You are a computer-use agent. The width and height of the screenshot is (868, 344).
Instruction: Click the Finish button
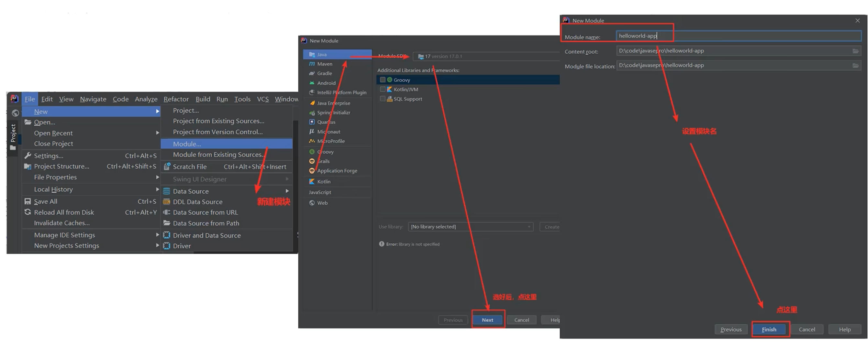tap(769, 329)
